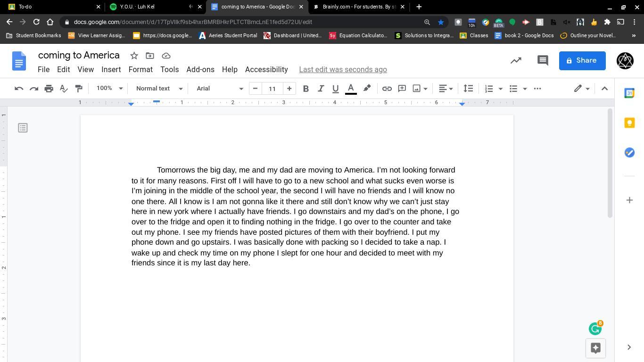Insert a link with chain icon

click(x=387, y=89)
